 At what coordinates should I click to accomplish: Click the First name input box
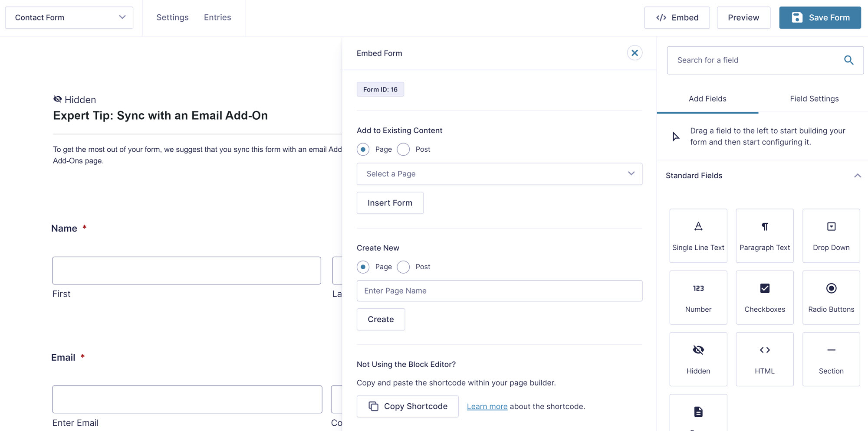[187, 271]
